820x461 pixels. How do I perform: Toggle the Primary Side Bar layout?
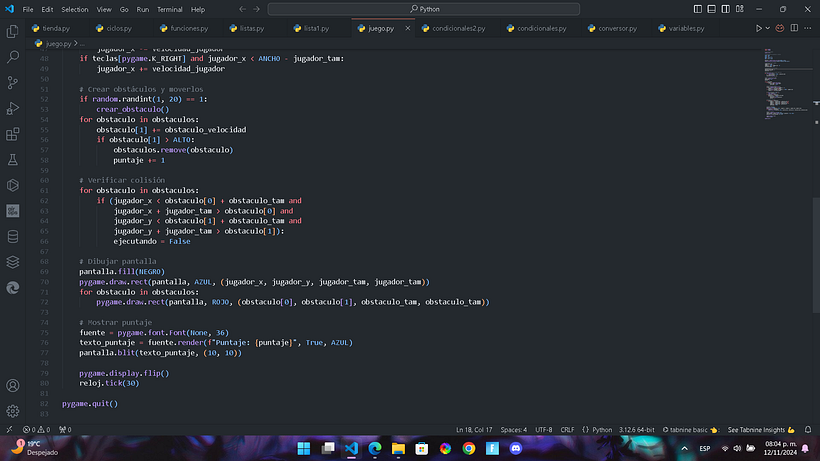(x=698, y=9)
